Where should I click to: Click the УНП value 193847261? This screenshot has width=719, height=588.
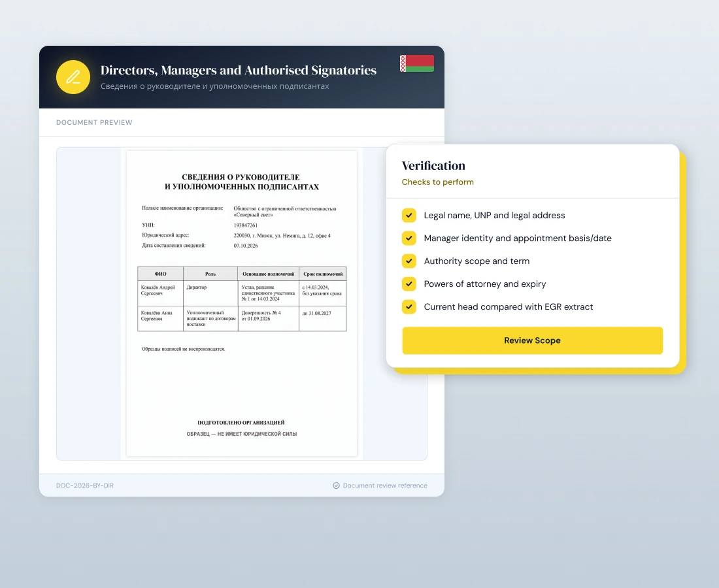pos(246,225)
